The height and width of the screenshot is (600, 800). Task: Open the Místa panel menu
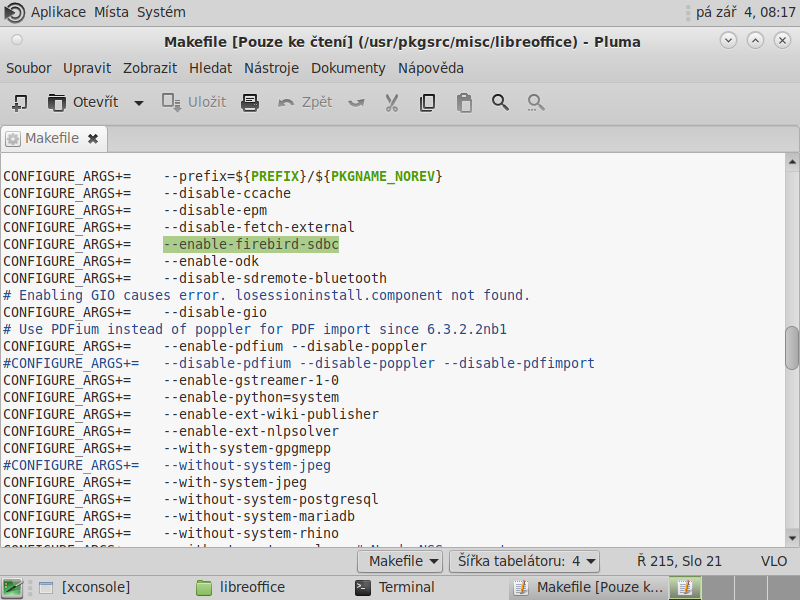111,12
